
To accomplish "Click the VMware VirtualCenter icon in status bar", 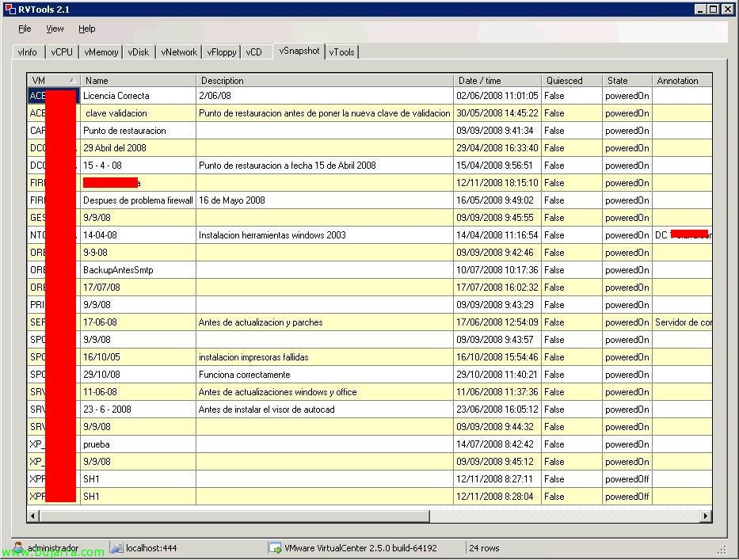I will pos(275,548).
